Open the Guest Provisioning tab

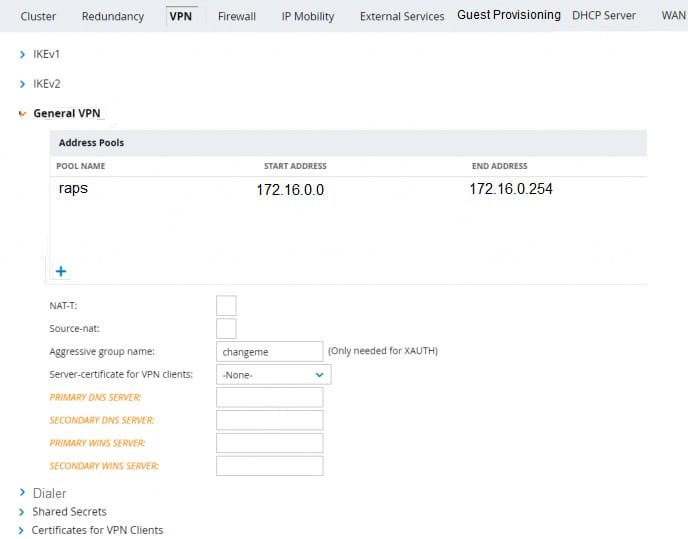point(508,15)
